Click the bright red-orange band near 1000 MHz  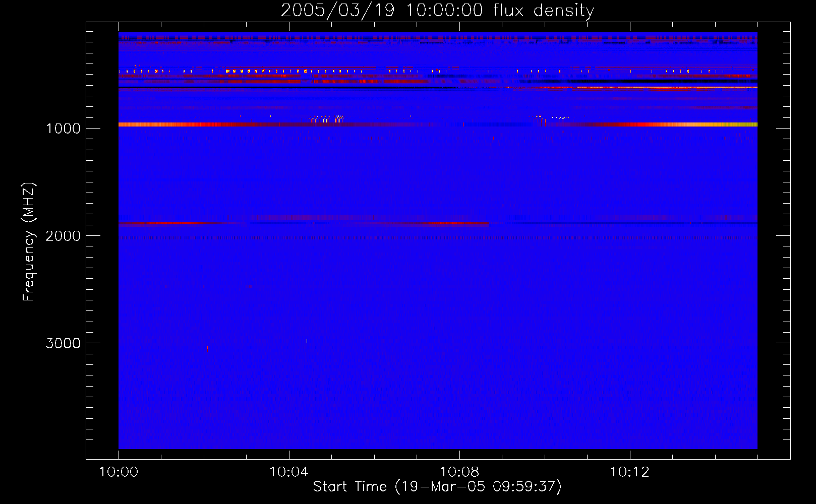click(x=438, y=124)
